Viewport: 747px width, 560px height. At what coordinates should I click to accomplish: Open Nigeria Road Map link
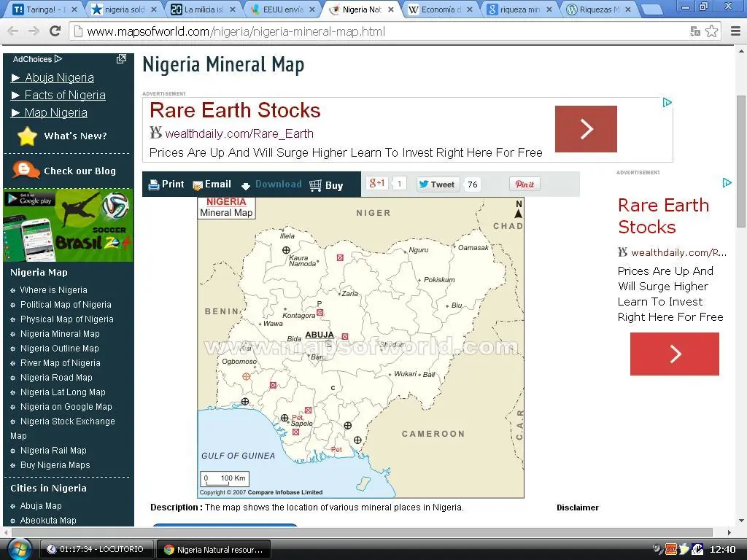56,378
